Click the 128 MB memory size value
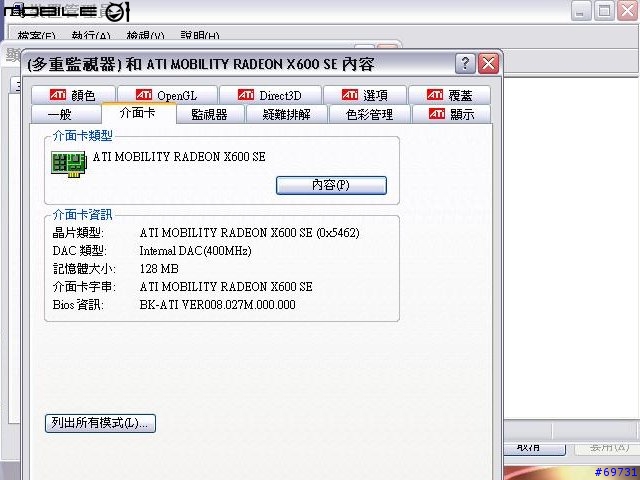640x480 pixels. [x=159, y=269]
